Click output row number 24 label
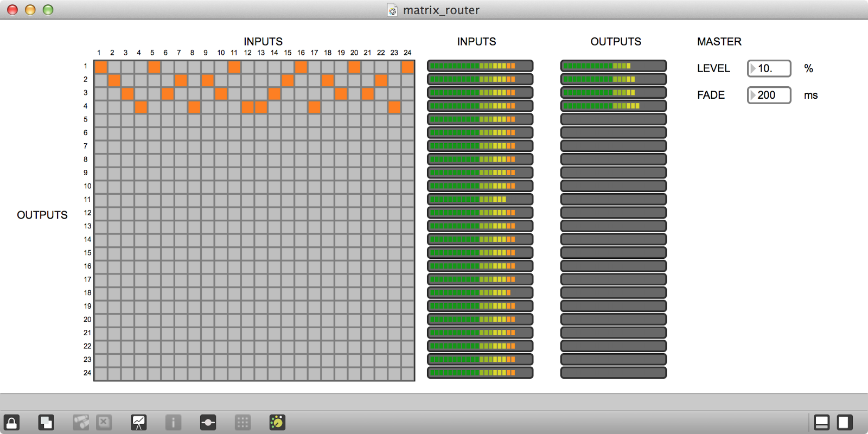 (x=87, y=373)
